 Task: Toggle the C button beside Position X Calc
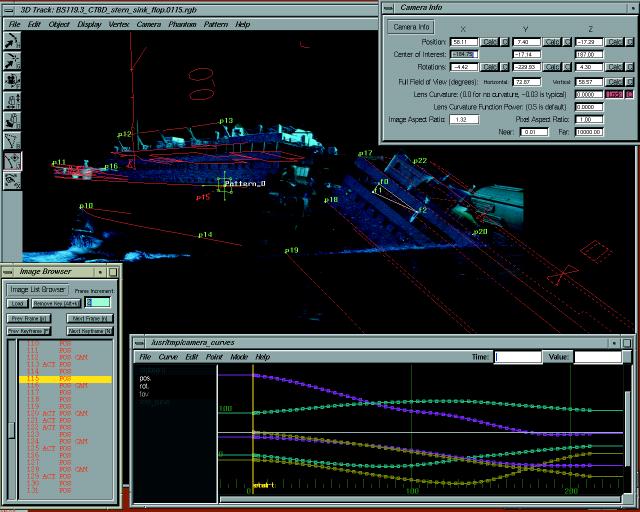(x=505, y=43)
